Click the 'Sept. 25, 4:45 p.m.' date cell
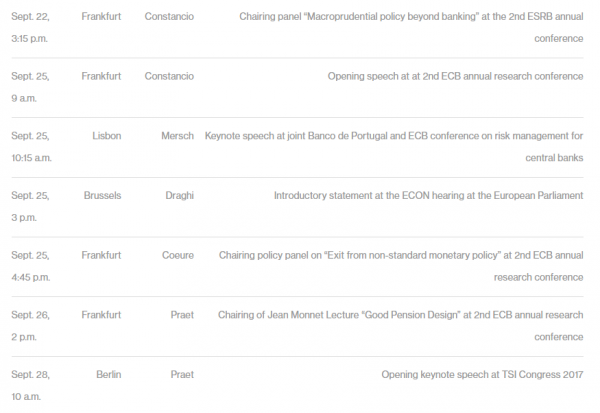Screen dimensions: 600x413 click(31, 266)
